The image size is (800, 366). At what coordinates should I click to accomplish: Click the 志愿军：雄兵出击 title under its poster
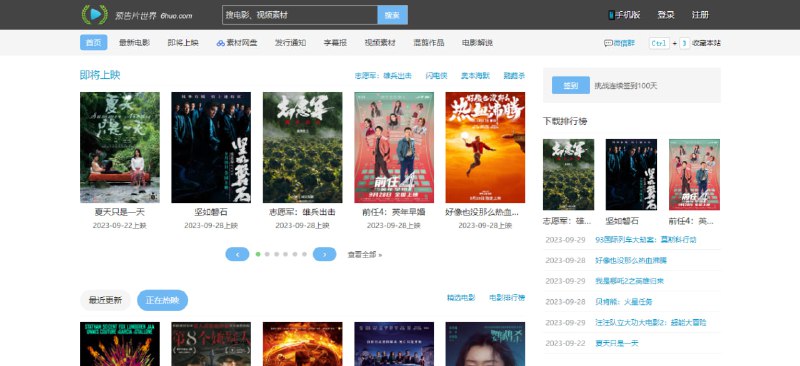point(303,212)
